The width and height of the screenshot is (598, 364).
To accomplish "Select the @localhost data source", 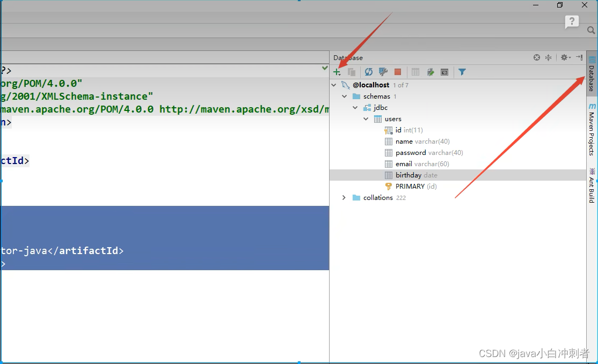I will (x=458, y=85).
